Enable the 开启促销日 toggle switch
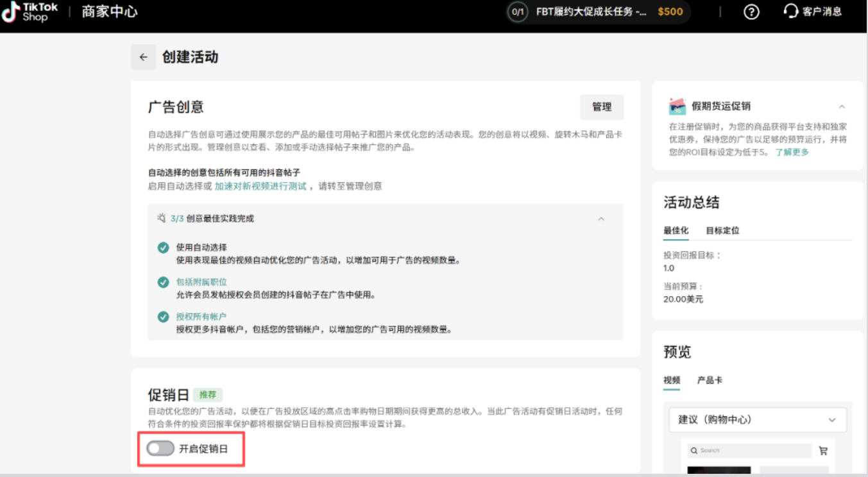868x477 pixels. tap(160, 449)
